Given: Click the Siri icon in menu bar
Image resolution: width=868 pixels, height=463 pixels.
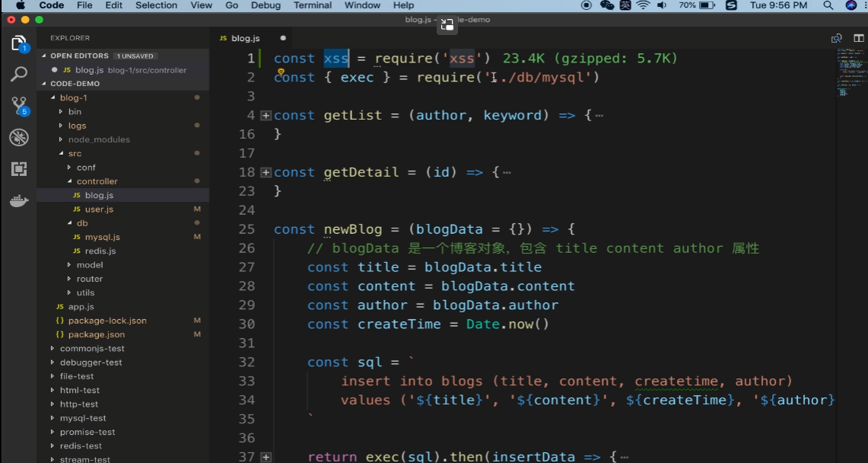Looking at the screenshot, I should (x=851, y=5).
